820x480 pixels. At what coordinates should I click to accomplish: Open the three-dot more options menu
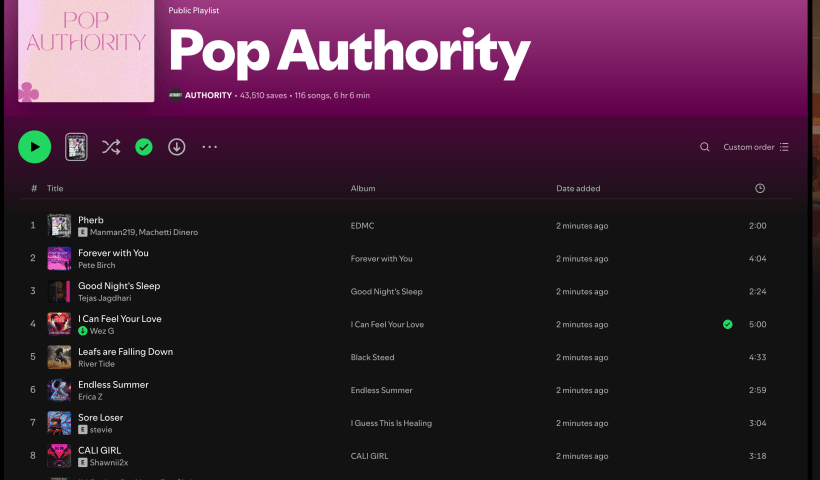click(210, 147)
